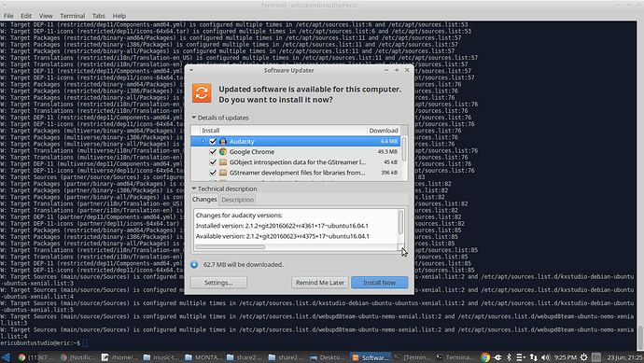The width and height of the screenshot is (644, 363).
Task: Click the Install Now button
Action: pos(380,283)
